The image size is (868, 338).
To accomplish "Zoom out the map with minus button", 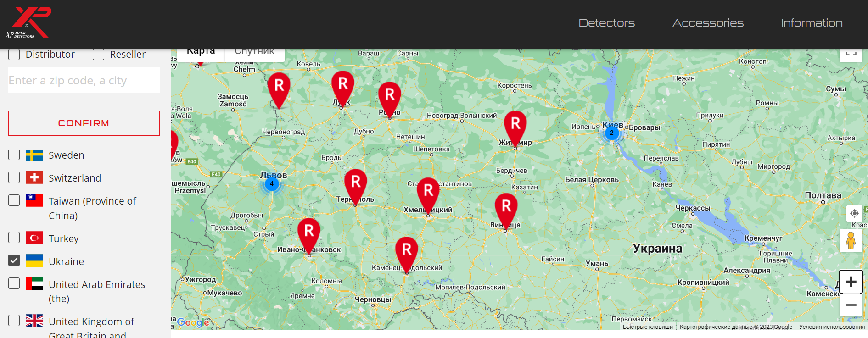I will (x=851, y=305).
